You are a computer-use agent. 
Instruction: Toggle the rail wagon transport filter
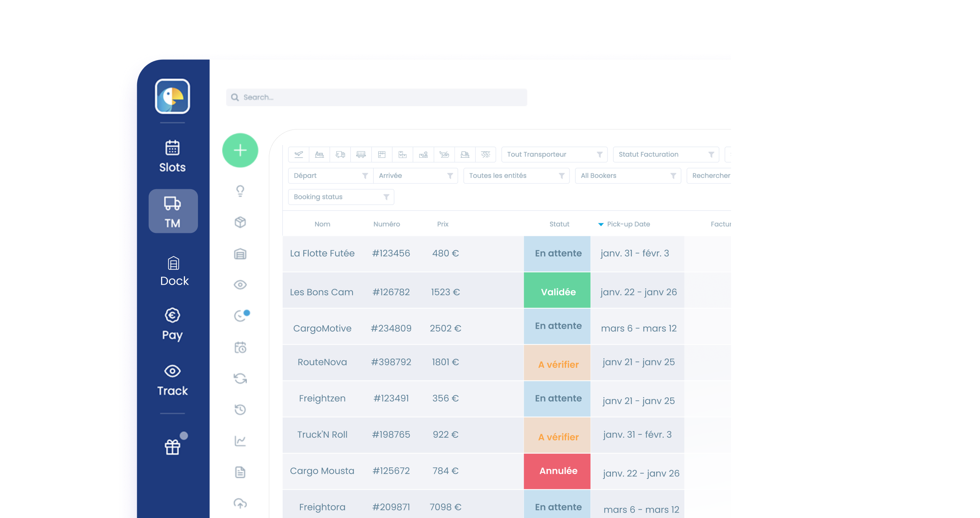(361, 154)
